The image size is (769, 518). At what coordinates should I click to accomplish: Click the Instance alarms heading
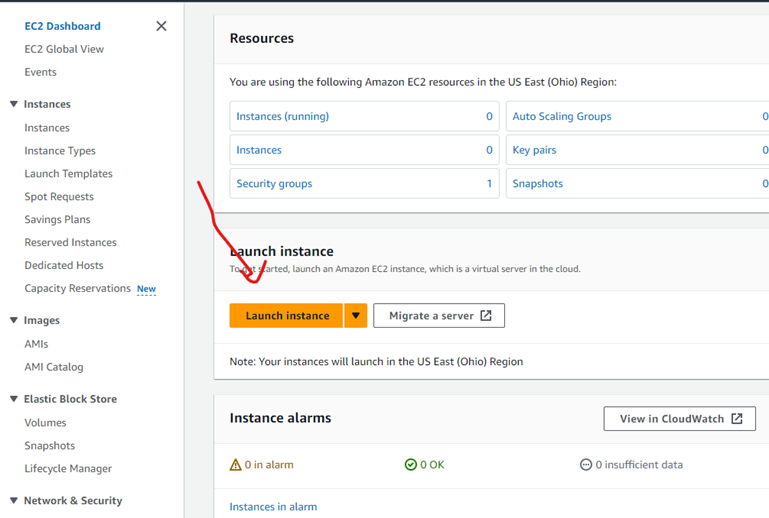280,418
